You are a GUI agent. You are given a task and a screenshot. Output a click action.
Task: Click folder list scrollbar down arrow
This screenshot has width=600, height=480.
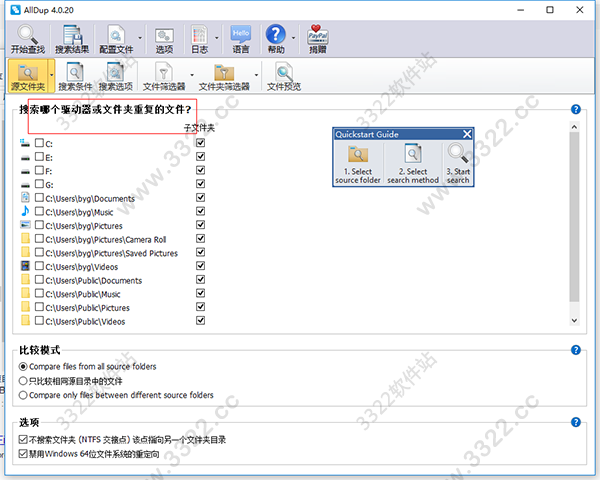pyautogui.click(x=574, y=321)
